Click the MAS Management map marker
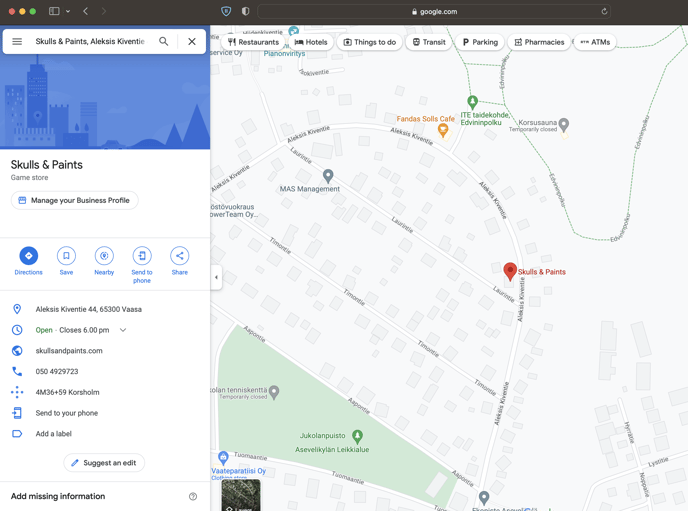 (x=328, y=176)
